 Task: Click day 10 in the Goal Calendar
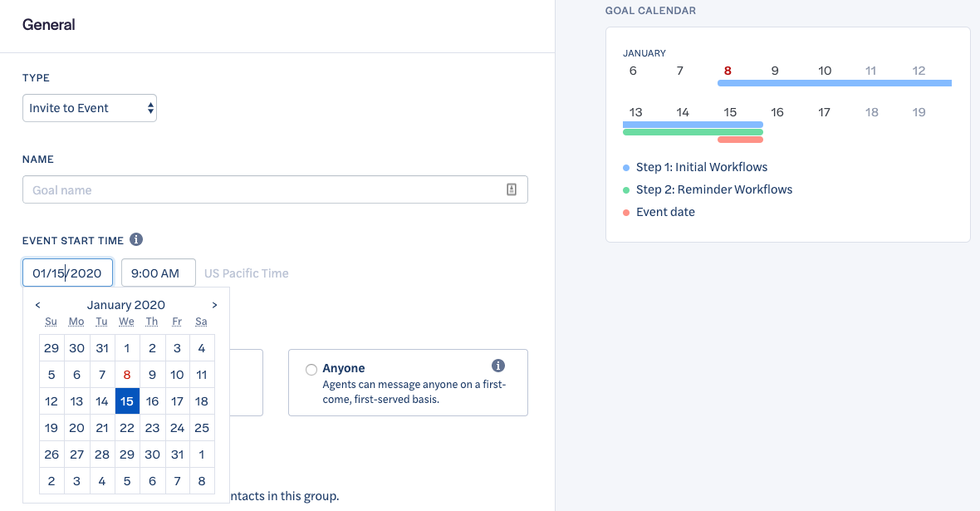(x=825, y=71)
